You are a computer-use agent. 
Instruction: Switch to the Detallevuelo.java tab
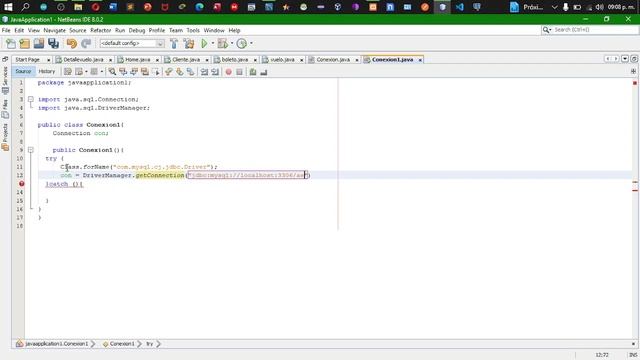(x=84, y=60)
